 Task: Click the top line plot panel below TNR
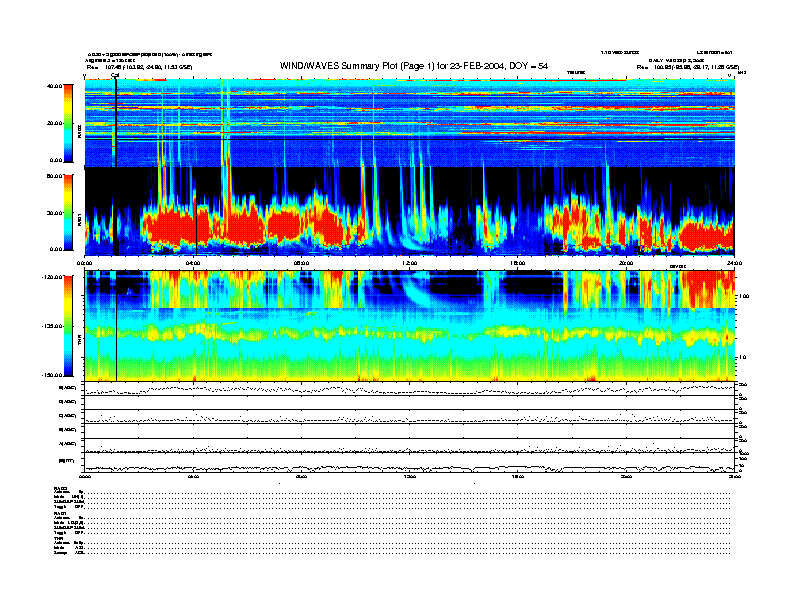[409, 389]
